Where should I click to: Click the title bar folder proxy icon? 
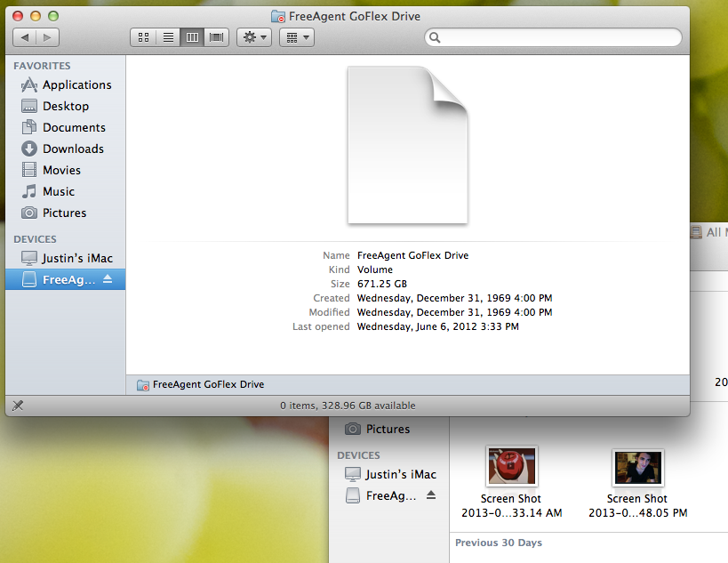click(x=278, y=17)
